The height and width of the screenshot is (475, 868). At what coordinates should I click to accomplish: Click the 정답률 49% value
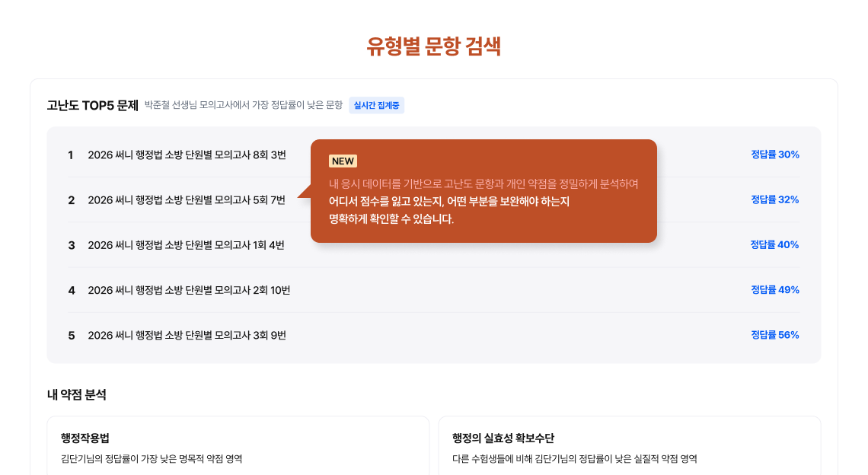point(774,289)
